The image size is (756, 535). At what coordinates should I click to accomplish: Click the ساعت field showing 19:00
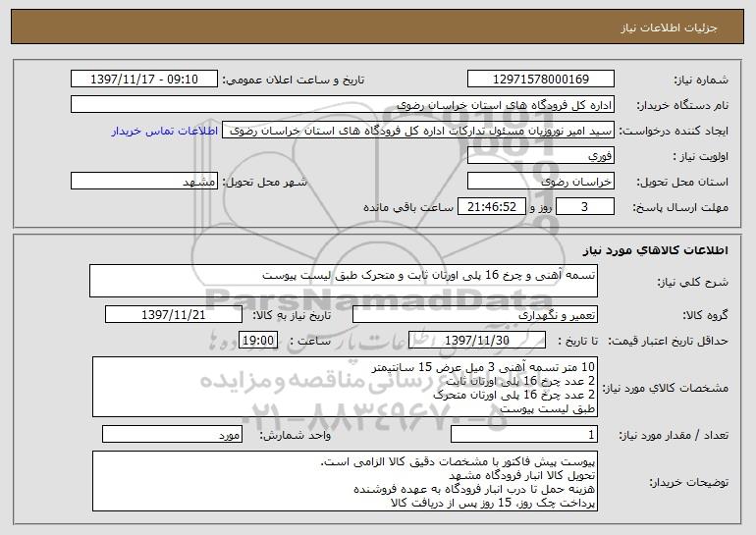[x=258, y=341]
